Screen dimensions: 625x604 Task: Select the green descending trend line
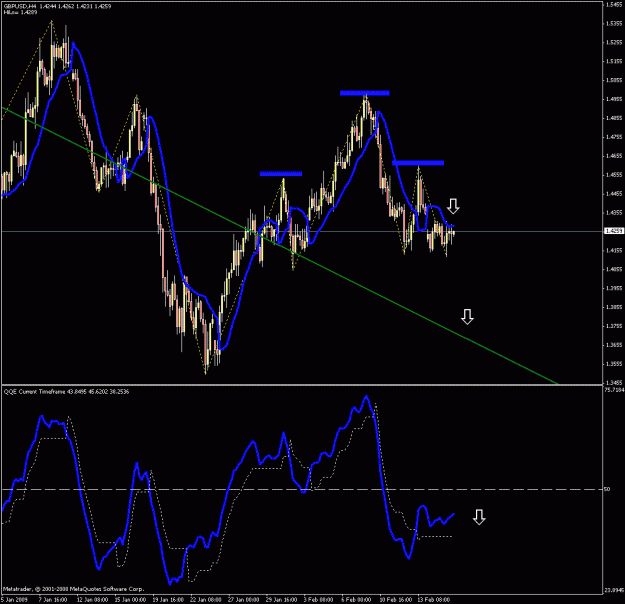[x=279, y=246]
